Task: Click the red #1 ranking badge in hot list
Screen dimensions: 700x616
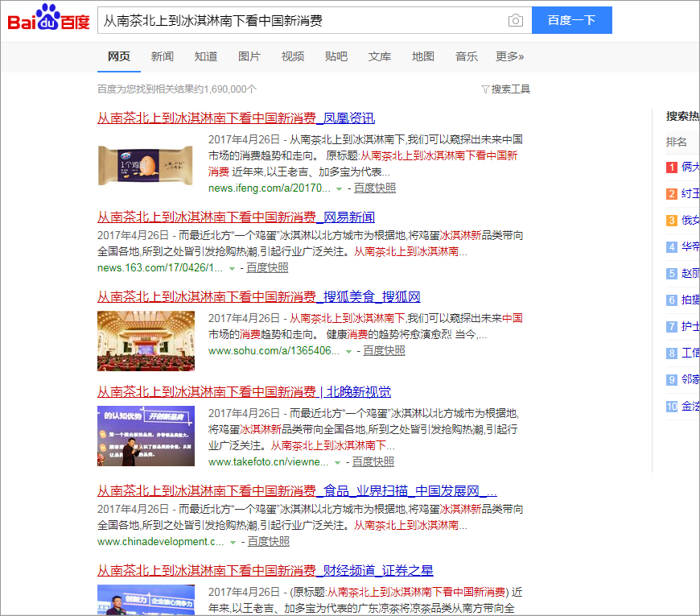Action: point(672,167)
